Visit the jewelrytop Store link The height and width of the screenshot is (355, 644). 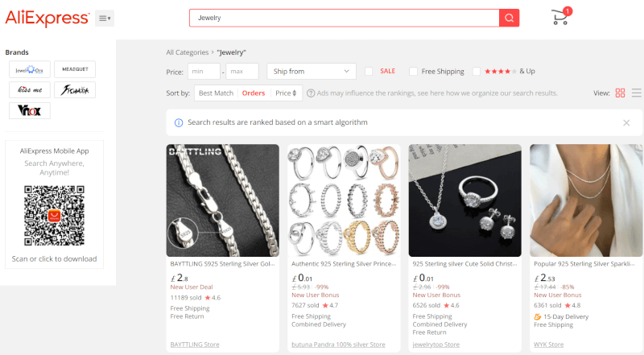click(436, 345)
